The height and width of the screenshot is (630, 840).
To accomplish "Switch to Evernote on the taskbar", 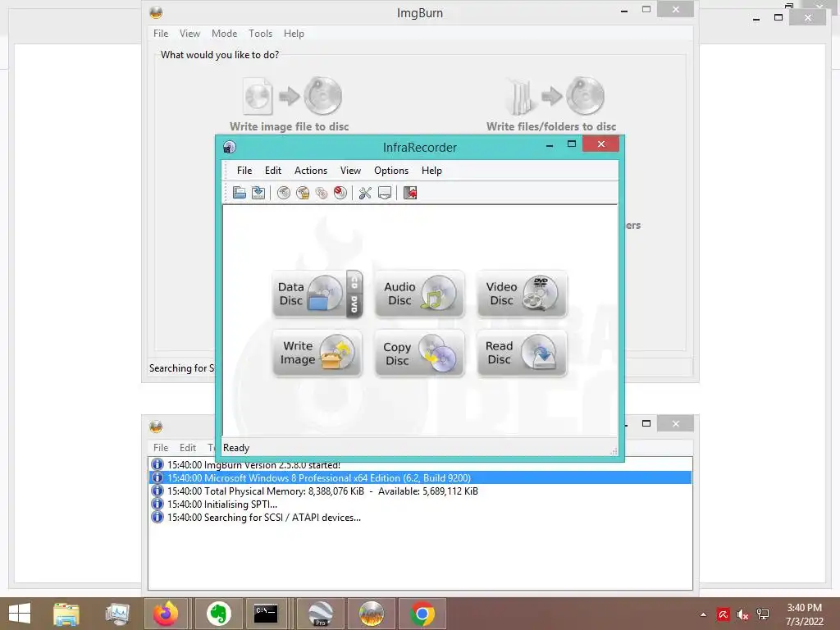I will tap(218, 614).
